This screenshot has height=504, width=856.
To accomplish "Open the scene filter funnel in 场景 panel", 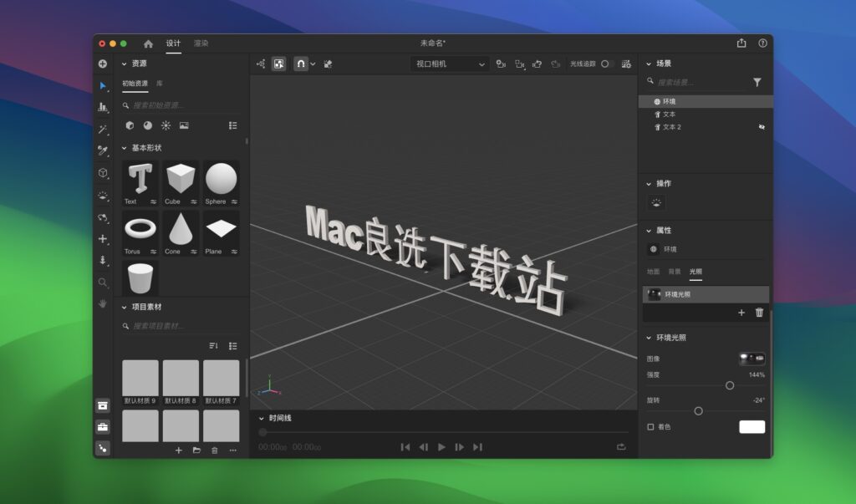I will 757,82.
